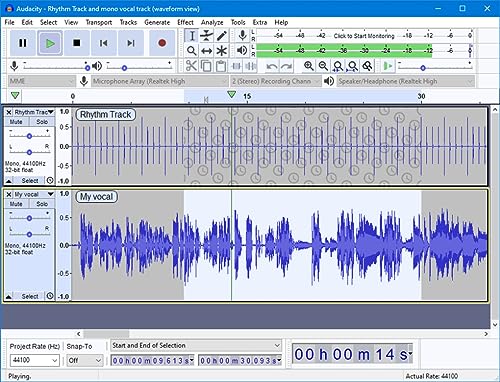Trim audio outside selection
This screenshot has height=382, width=500.
236,66
